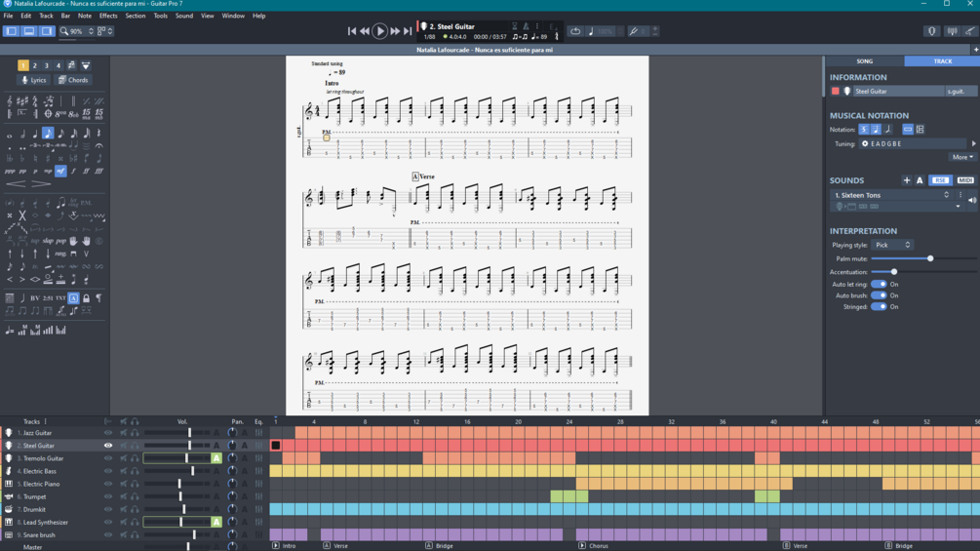Go to the last bar
Screen dimensions: 980x551
[x=408, y=30]
